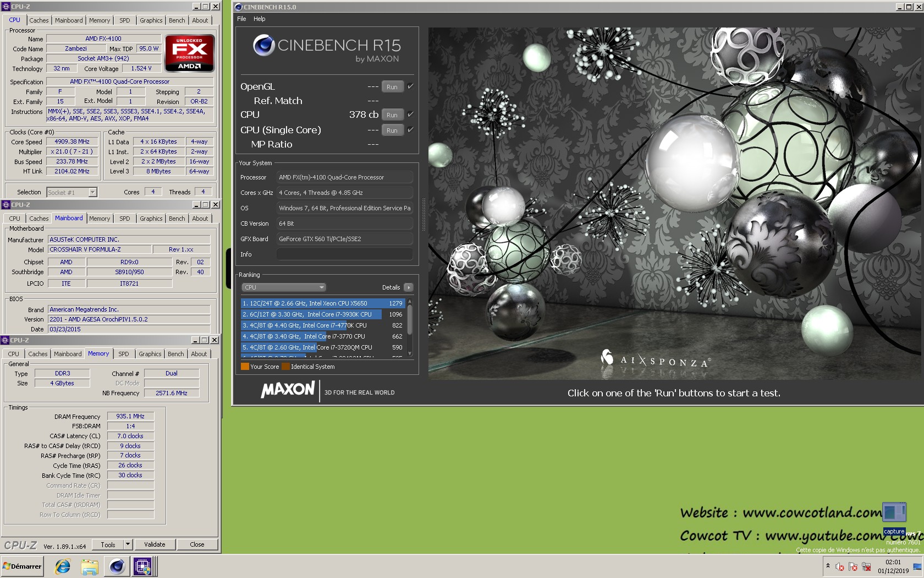Toggle CPU (Single Core) test checkmark

(410, 130)
